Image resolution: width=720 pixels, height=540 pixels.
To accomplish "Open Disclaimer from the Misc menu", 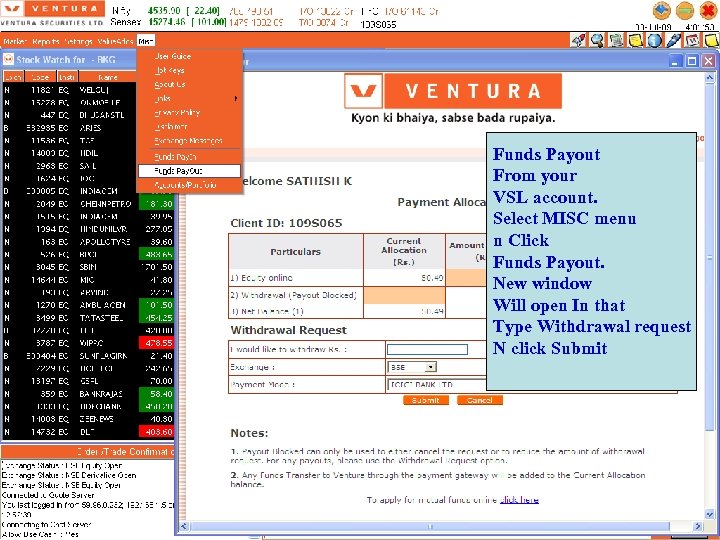I will (171, 126).
